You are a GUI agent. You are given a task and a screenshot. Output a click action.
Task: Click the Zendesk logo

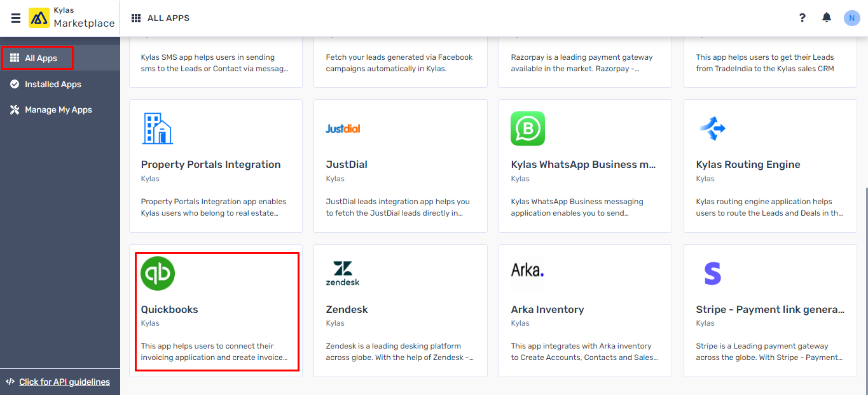(x=343, y=274)
